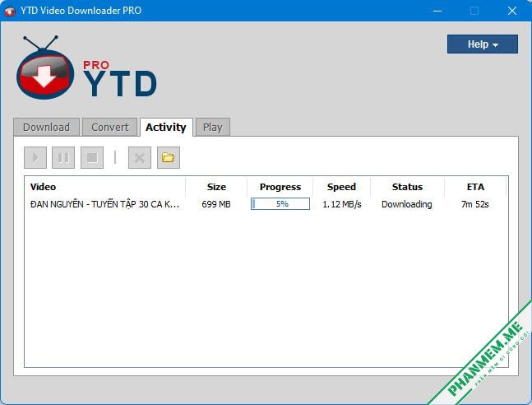Click the Status column header
This screenshot has width=532, height=405.
(x=407, y=187)
